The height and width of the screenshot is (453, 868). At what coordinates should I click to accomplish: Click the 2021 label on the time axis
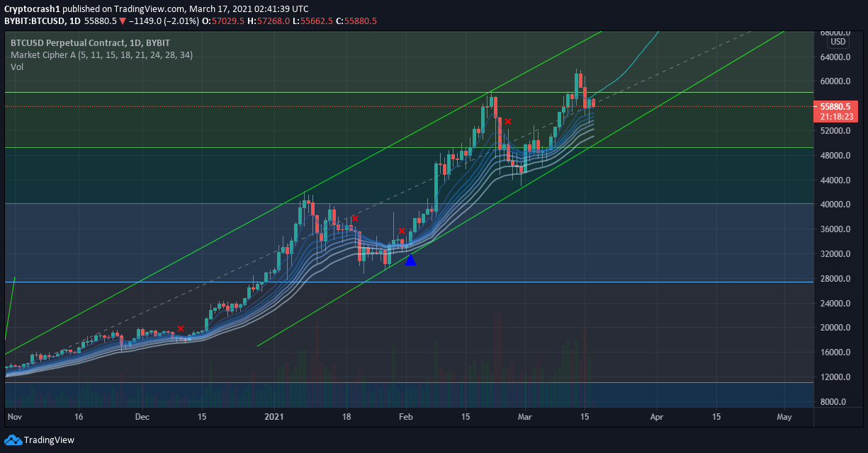pos(274,418)
